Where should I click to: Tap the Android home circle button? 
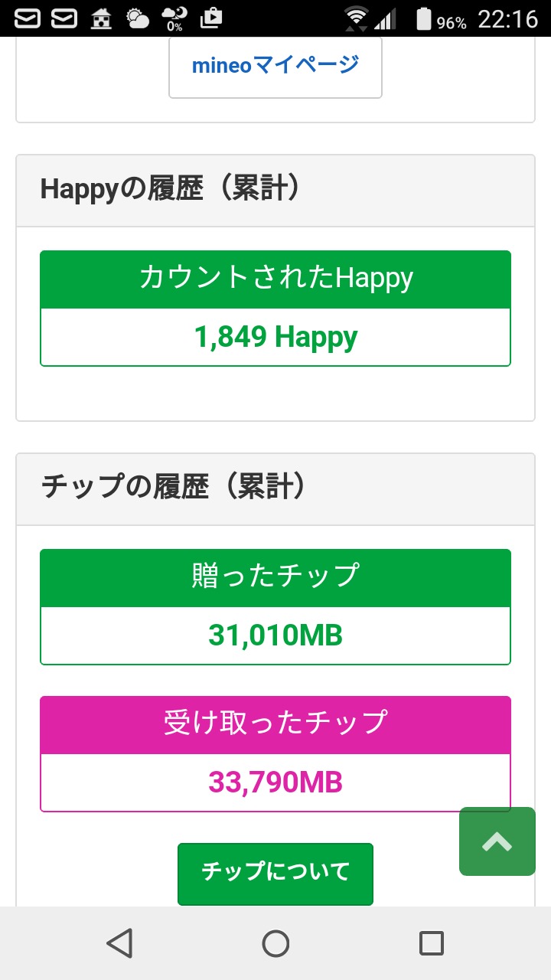pyautogui.click(x=275, y=943)
